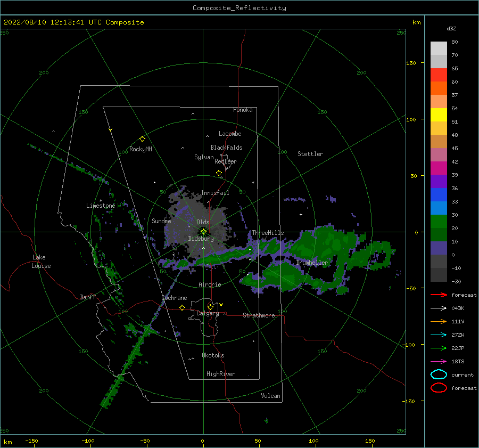The height and width of the screenshot is (448, 479).
Task: Click the red forecast arrow in legend
Action: coord(439,295)
